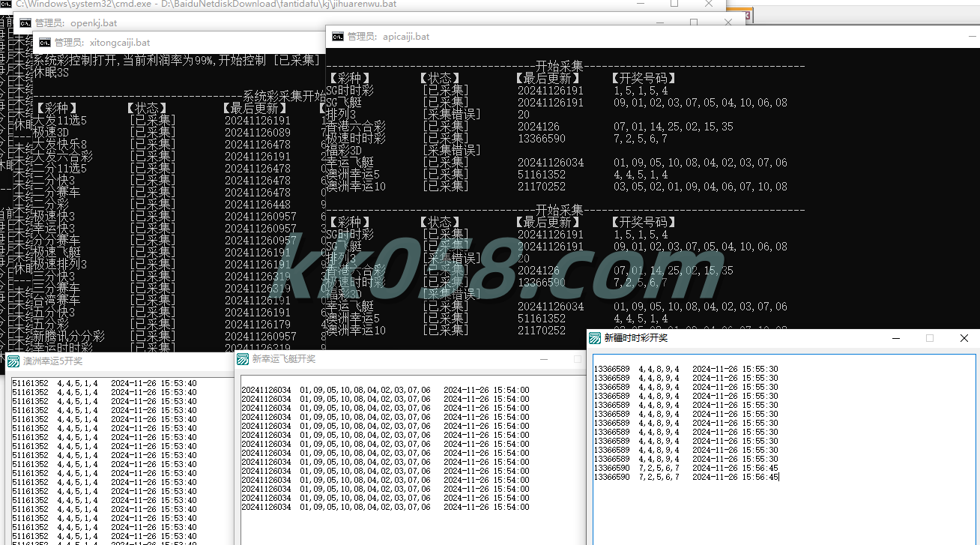Close the jihuarenwu.bat cmd window
980x545 pixels.
tap(709, 4)
